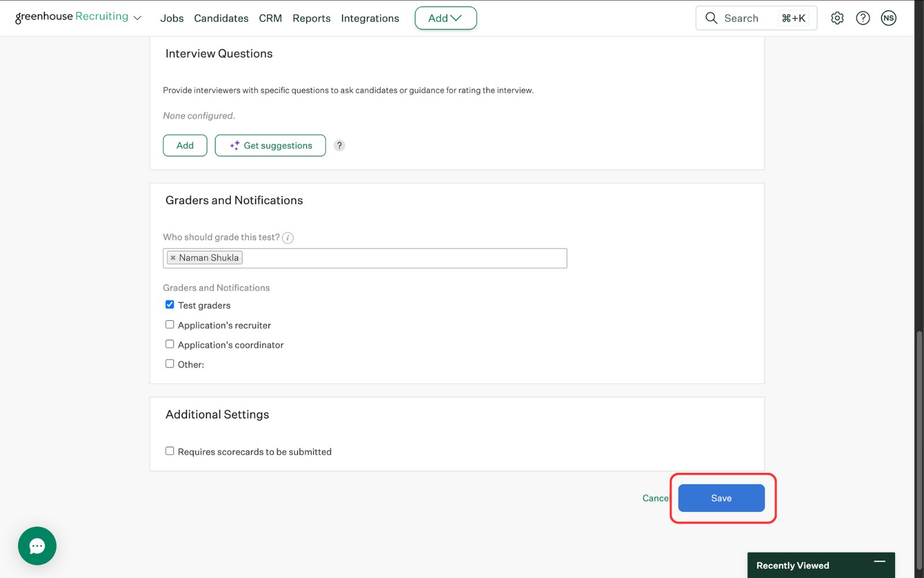
Task: Open the NS user profile avatar
Action: [x=888, y=18]
